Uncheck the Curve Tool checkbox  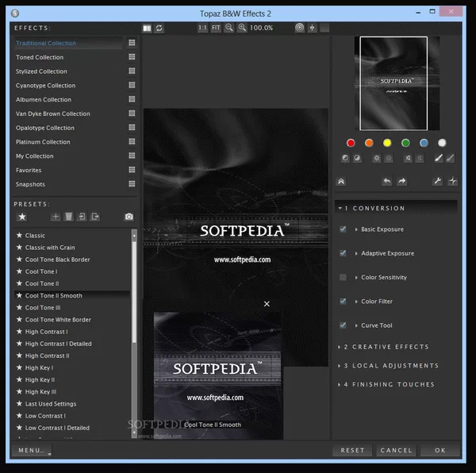[x=343, y=325]
